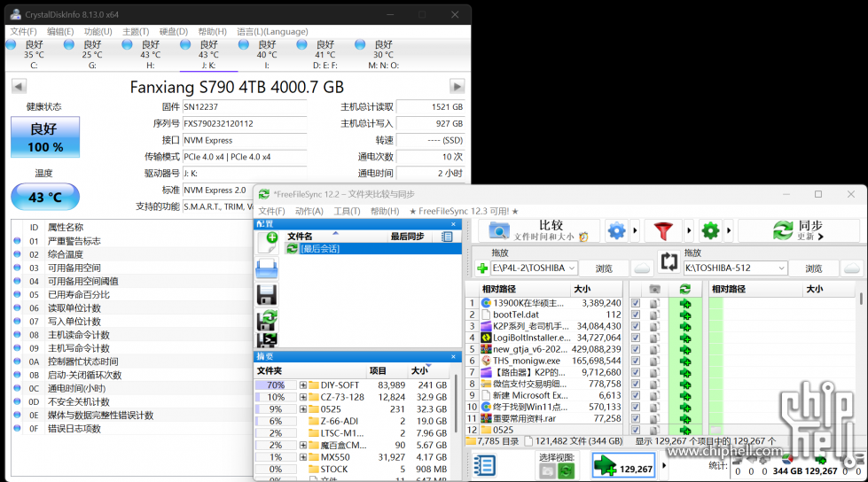The width and height of the screenshot is (868, 482).
Task: Click the sync action icon for THS_monigw.exe row
Action: click(685, 361)
